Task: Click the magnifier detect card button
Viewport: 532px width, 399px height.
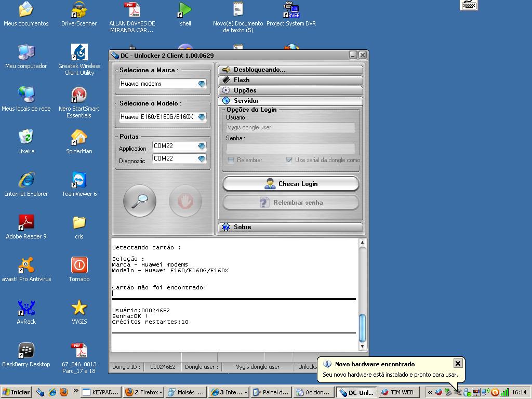Action: coord(140,201)
